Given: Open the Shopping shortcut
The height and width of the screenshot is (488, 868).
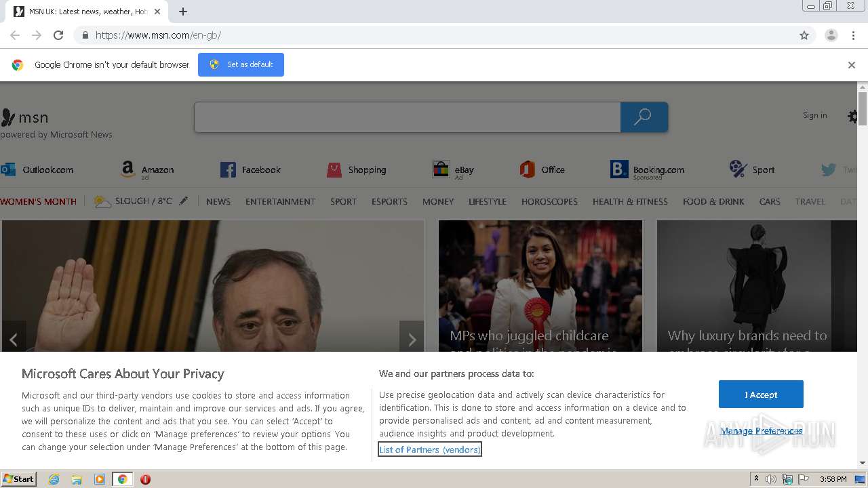Looking at the screenshot, I should click(x=356, y=169).
